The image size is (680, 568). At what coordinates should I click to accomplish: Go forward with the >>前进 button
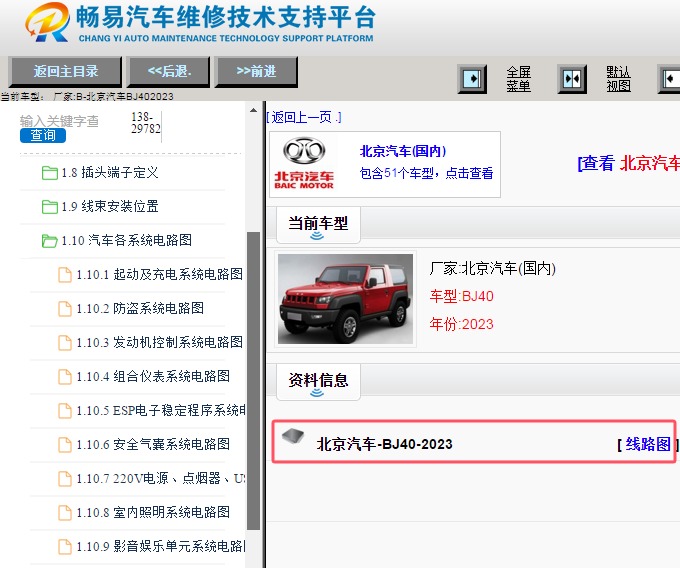(x=256, y=72)
